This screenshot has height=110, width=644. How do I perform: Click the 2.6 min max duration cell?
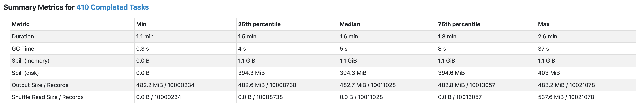(548, 36)
